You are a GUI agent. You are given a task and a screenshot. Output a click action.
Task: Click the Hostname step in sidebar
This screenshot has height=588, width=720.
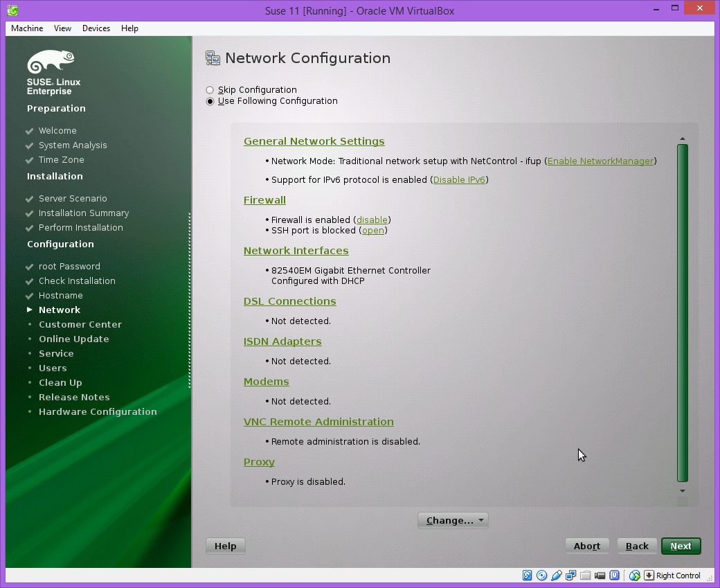point(61,295)
